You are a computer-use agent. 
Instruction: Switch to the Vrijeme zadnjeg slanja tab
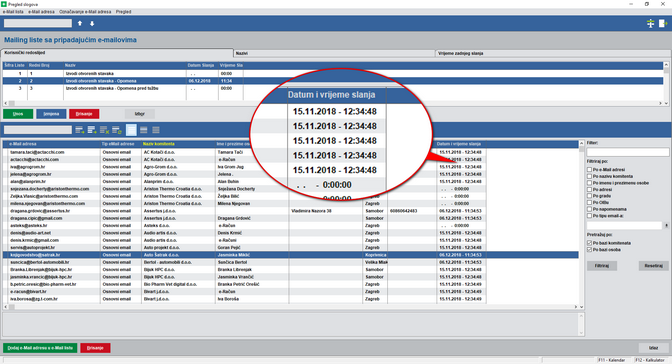[553, 53]
